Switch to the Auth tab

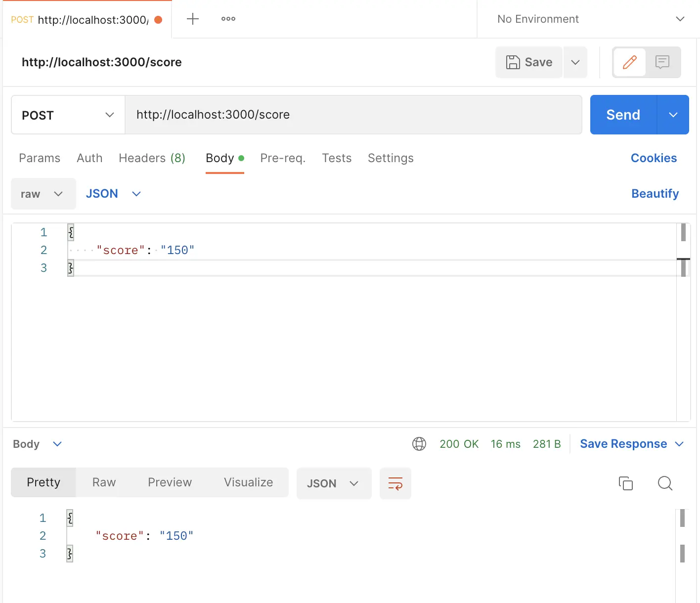(x=89, y=158)
